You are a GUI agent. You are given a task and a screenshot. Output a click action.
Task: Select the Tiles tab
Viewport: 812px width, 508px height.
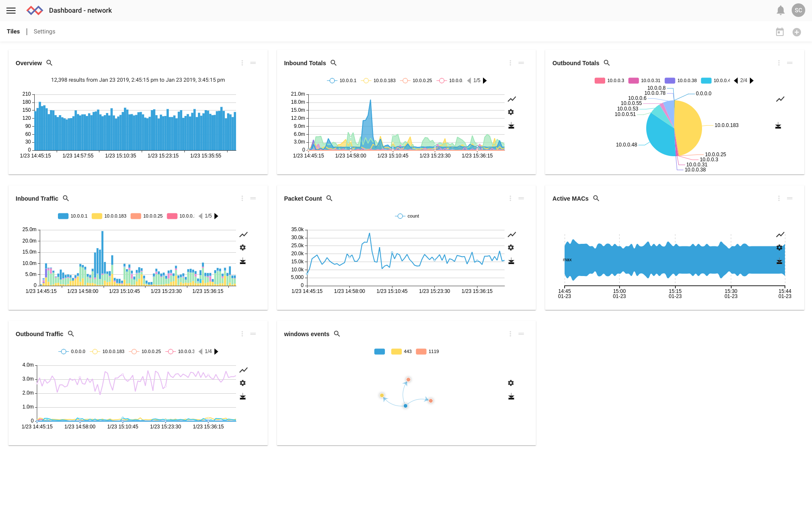[x=13, y=32]
